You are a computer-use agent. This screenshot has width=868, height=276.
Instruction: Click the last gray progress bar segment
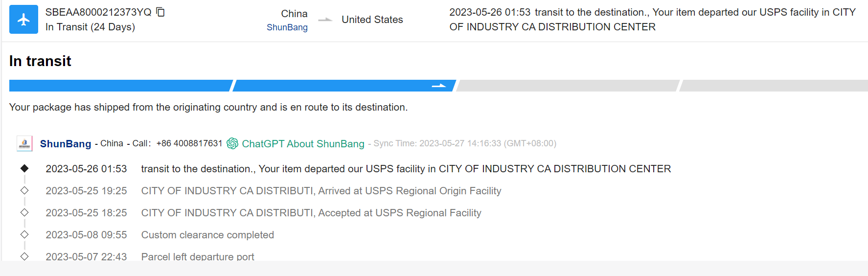click(x=774, y=86)
